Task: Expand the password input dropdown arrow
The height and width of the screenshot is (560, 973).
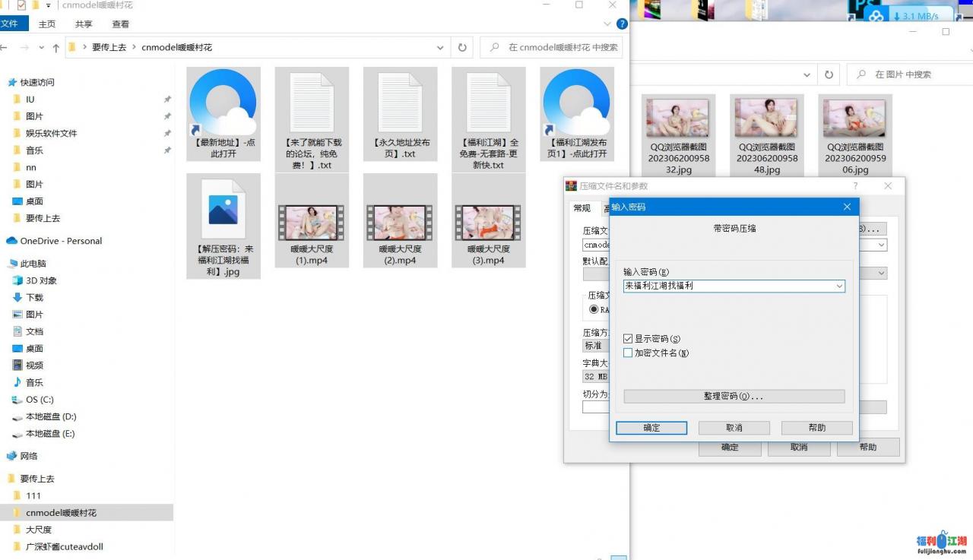Action: point(839,286)
